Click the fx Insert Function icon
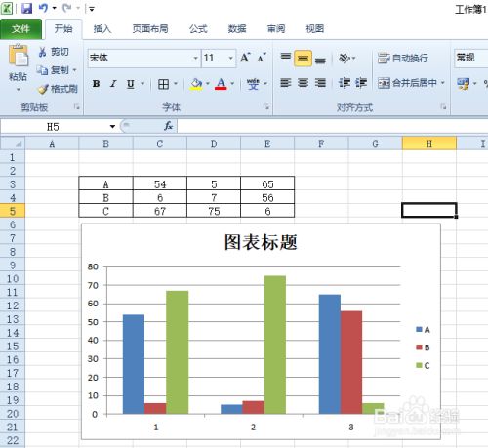Image resolution: width=488 pixels, height=448 pixels. pos(168,126)
